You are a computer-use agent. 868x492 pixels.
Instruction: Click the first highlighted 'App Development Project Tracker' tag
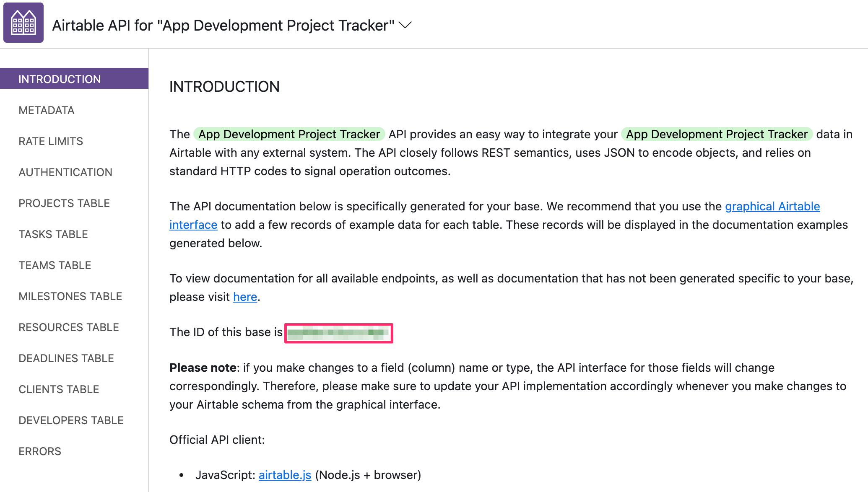tap(289, 134)
